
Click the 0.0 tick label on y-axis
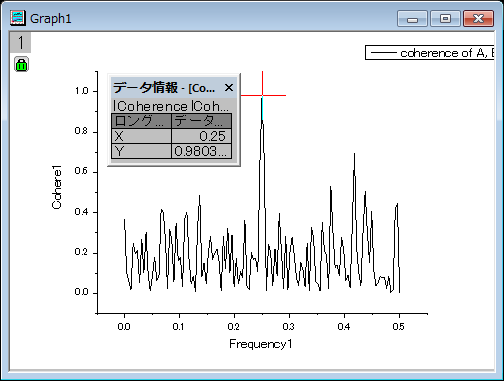point(81,292)
